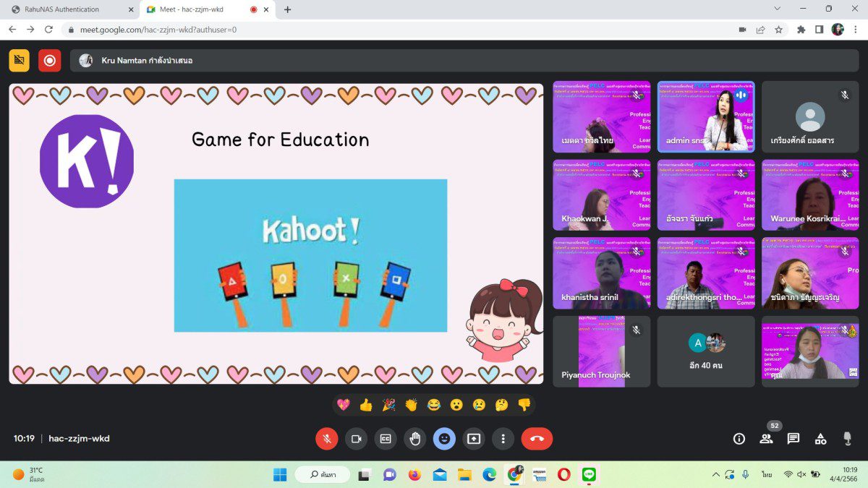Viewport: 868px width, 488px height.
Task: Open meeting details info icon
Action: (x=739, y=438)
